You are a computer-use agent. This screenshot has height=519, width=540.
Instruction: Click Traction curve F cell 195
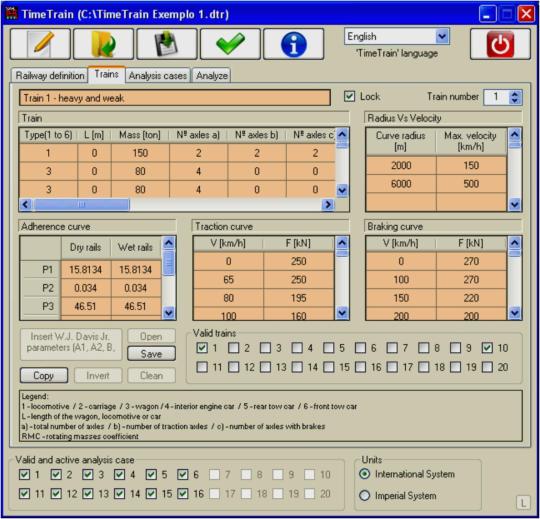pos(299,298)
